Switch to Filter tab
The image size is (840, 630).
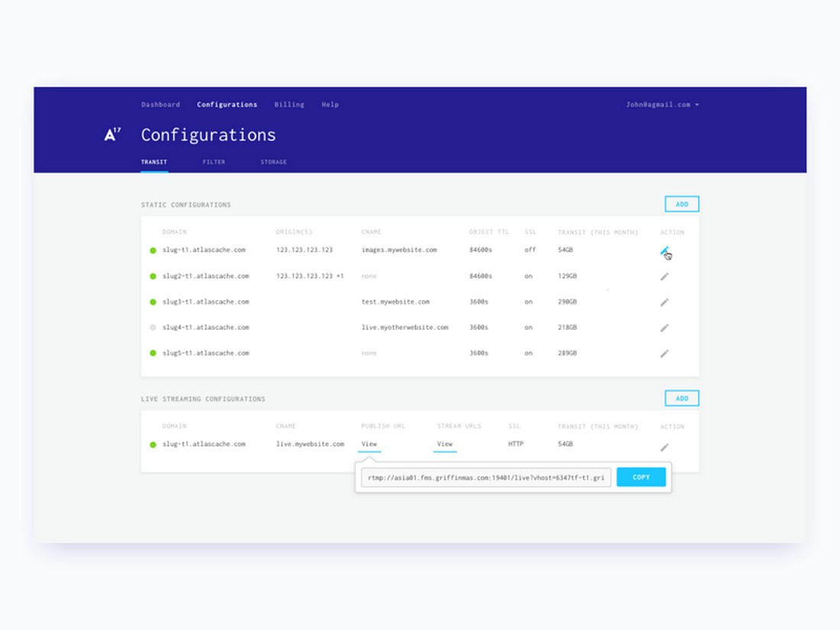pyautogui.click(x=214, y=162)
